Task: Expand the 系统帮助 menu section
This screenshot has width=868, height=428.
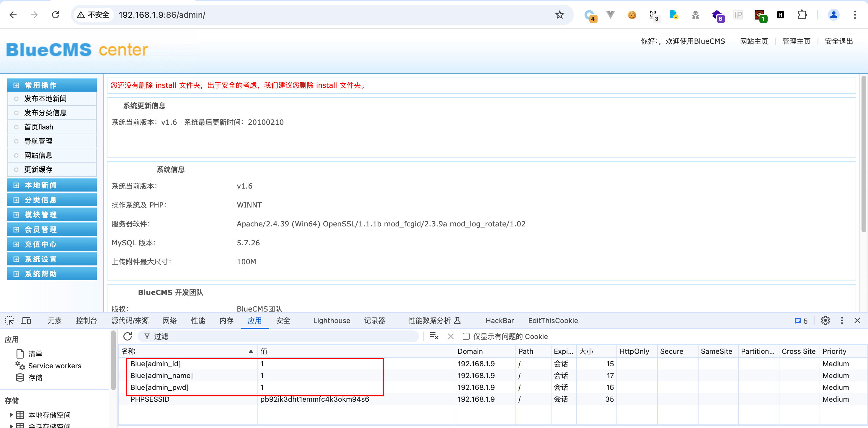Action: pos(52,274)
